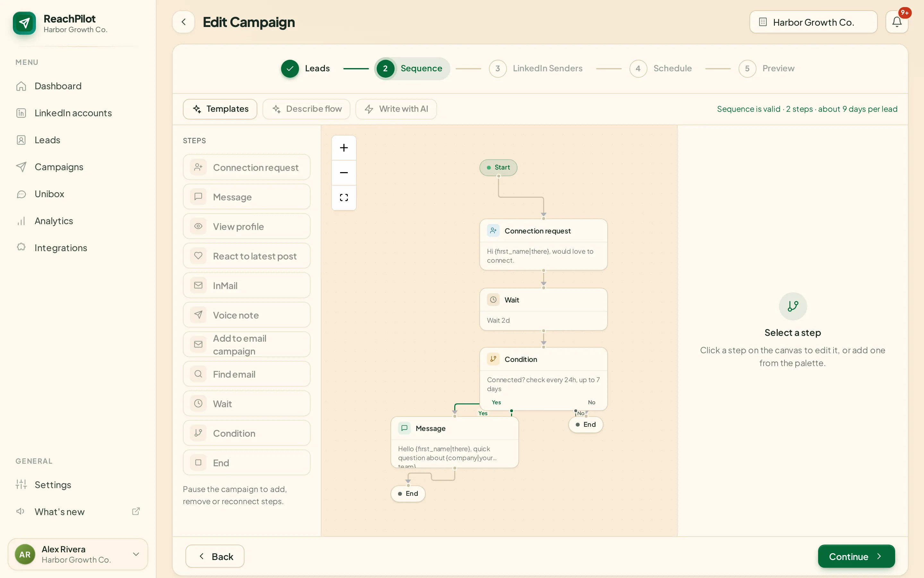924x578 pixels.
Task: Zoom in on the sequence canvas
Action: [x=344, y=148]
